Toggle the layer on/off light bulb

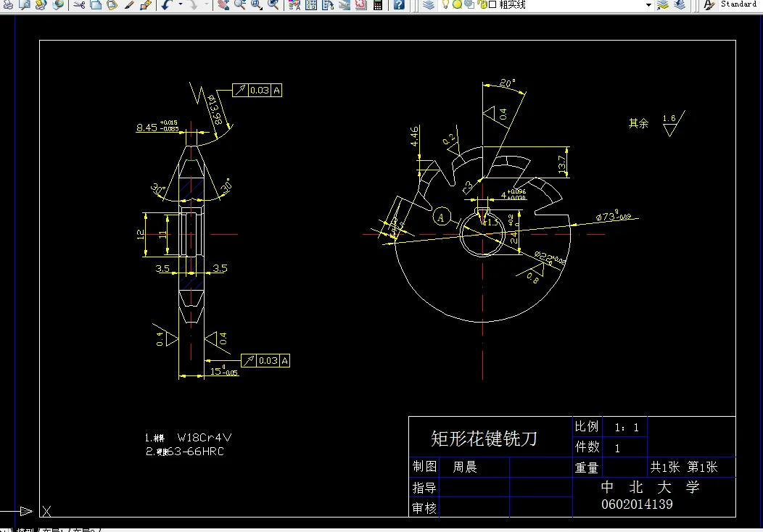[x=445, y=4]
